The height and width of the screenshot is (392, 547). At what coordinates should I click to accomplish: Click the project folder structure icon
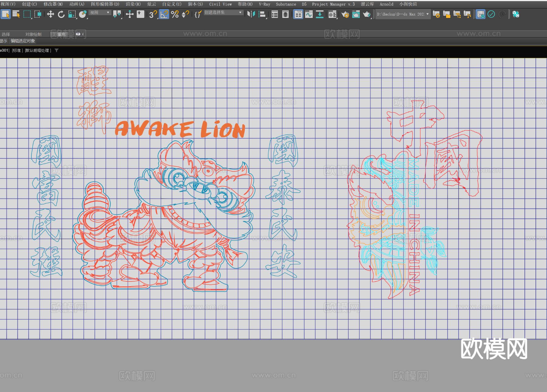pyautogui.click(x=457, y=14)
